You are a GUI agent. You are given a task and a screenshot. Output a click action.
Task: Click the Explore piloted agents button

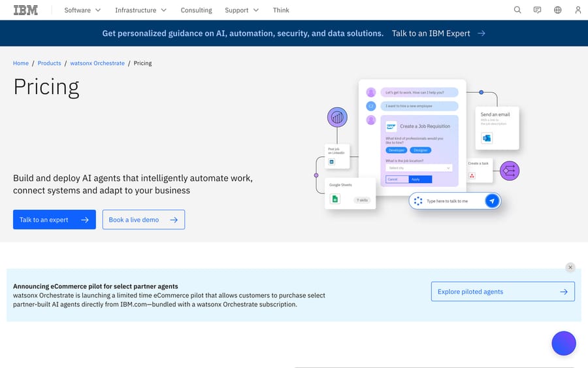(503, 292)
